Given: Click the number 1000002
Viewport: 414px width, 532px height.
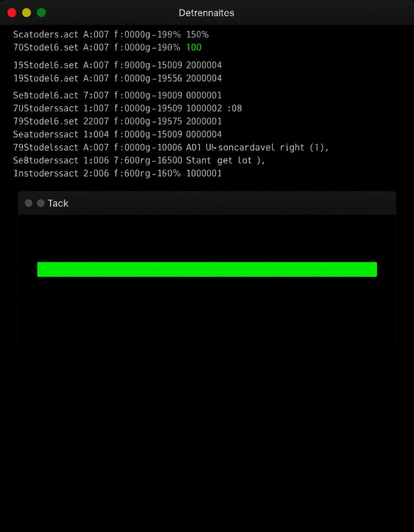Looking at the screenshot, I should point(204,108).
